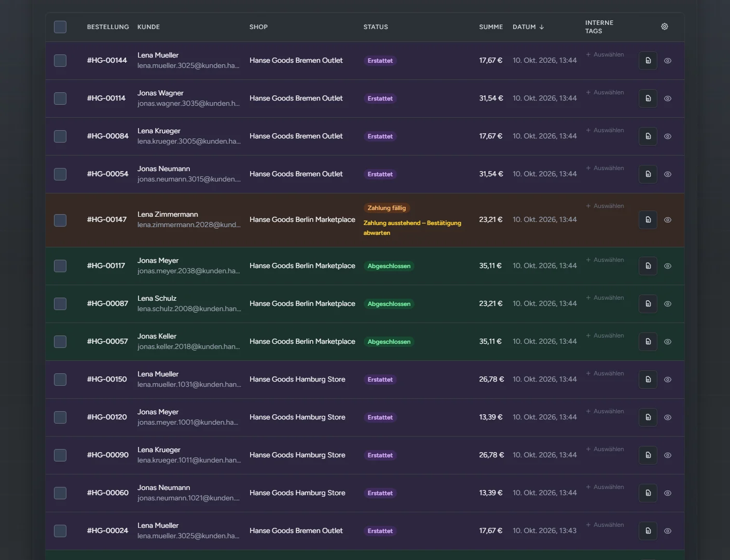Click the Shop column header
Image resolution: width=730 pixels, height=560 pixels.
[x=258, y=27]
